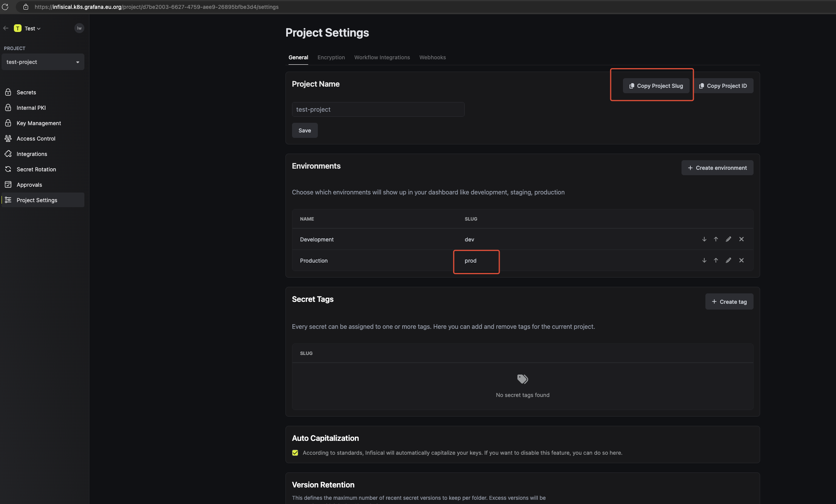Open the Access Control sidebar icon
This screenshot has height=504, width=836.
(8, 138)
